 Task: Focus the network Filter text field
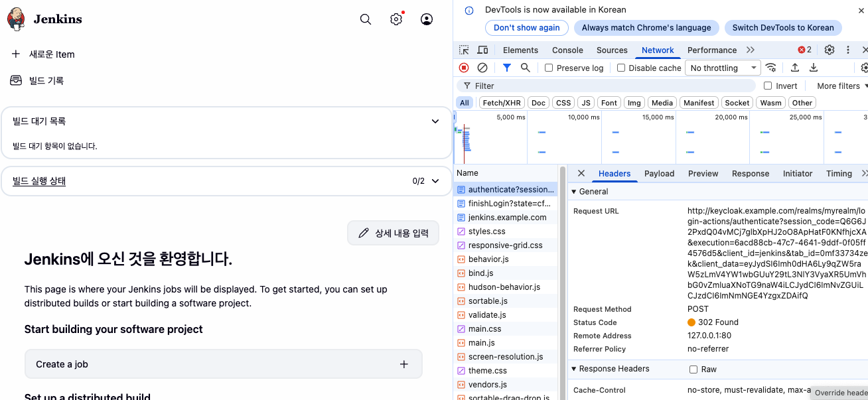click(606, 86)
